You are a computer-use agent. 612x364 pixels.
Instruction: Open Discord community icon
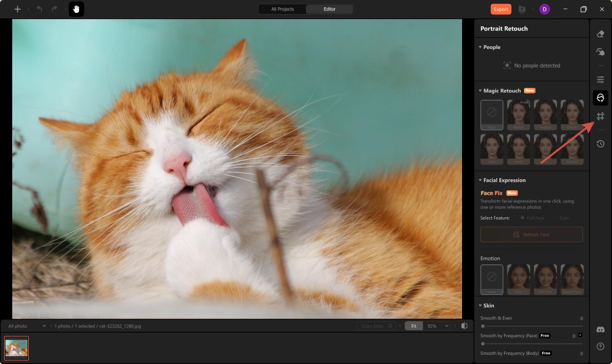(x=600, y=329)
